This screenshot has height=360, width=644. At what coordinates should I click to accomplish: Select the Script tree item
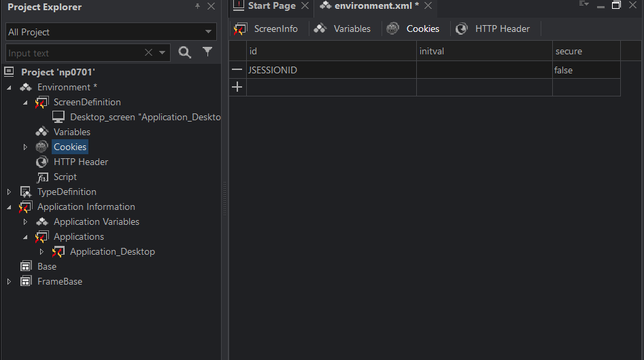[65, 177]
